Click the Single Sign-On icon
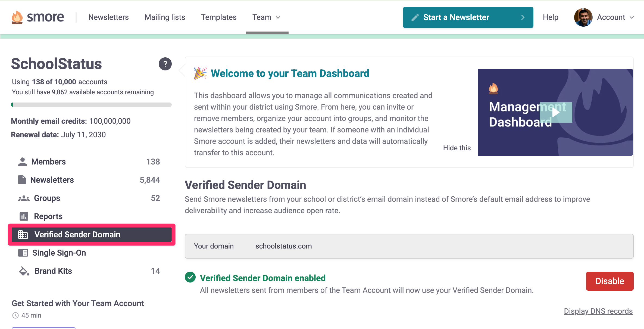The width and height of the screenshot is (644, 329). [x=23, y=253]
